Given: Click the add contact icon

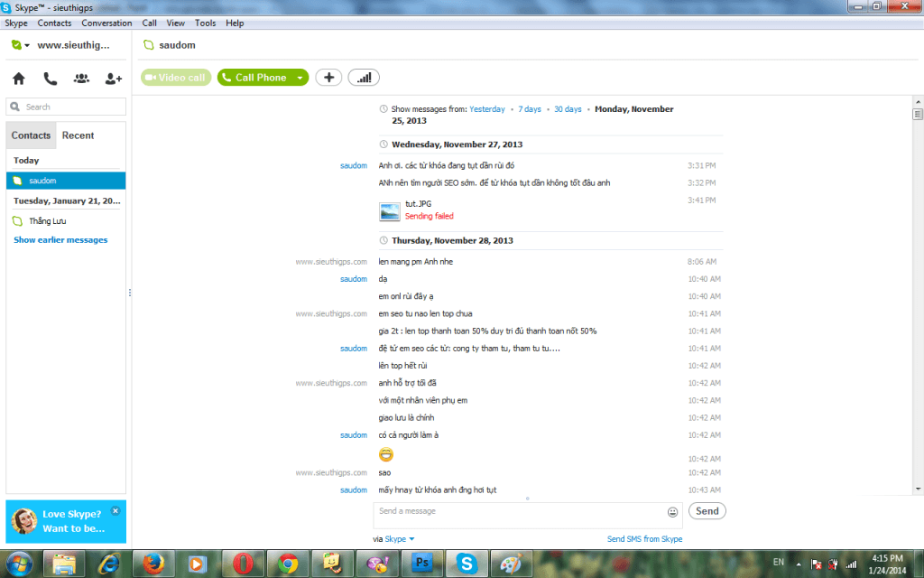Looking at the screenshot, I should pyautogui.click(x=113, y=79).
